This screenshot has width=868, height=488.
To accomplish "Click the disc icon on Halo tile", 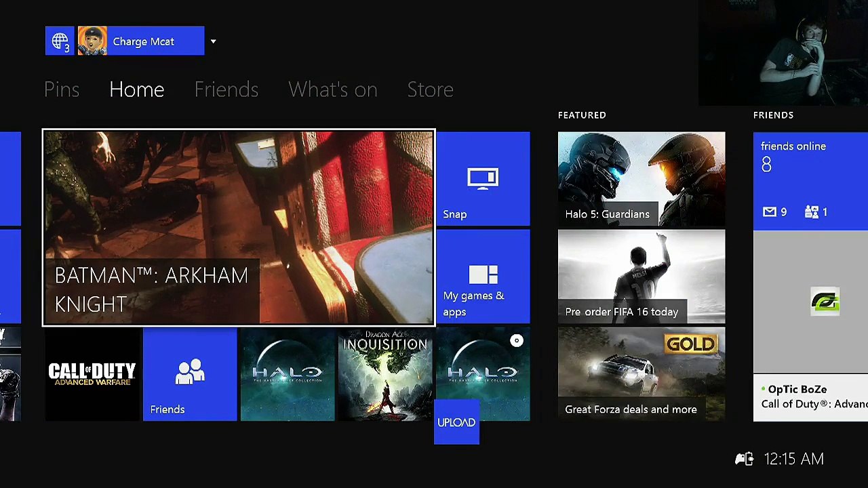I will (x=517, y=341).
